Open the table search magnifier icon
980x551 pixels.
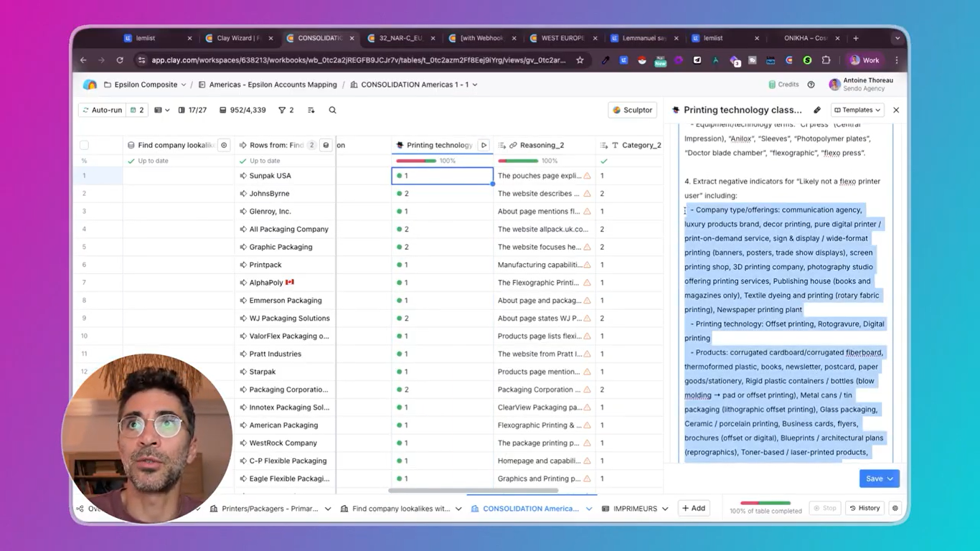point(332,110)
